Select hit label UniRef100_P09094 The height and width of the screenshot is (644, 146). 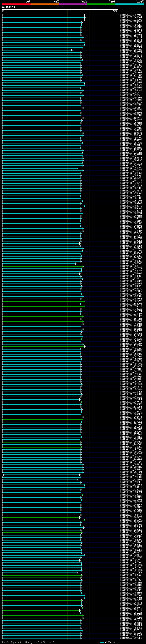pos(131,213)
